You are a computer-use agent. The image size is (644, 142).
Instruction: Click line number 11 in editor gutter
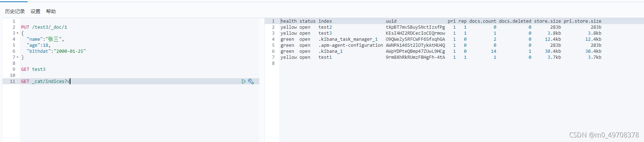[x=12, y=81]
